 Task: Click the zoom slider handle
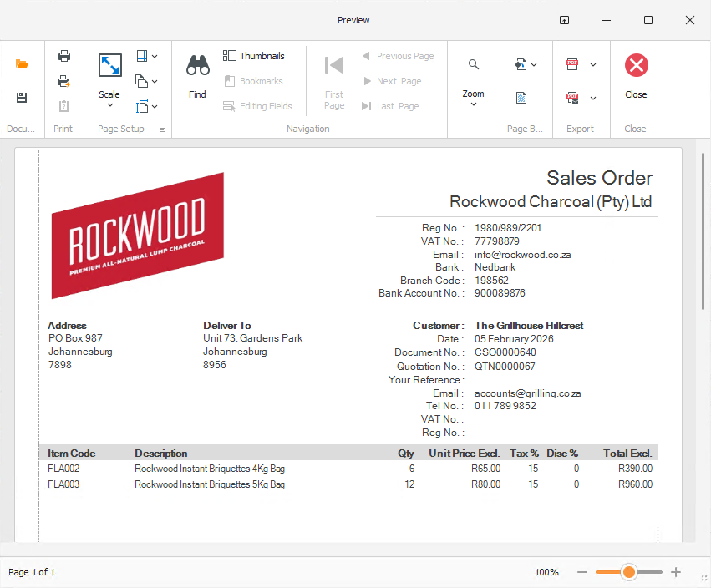pos(629,572)
